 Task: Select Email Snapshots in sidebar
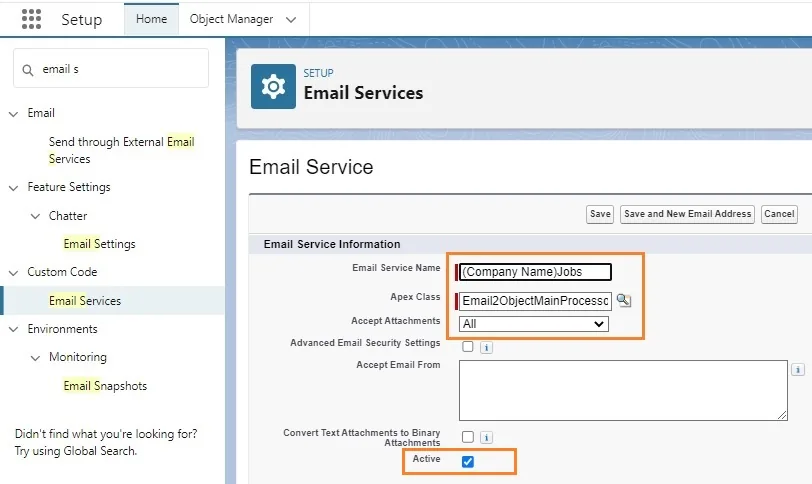pyautogui.click(x=105, y=386)
